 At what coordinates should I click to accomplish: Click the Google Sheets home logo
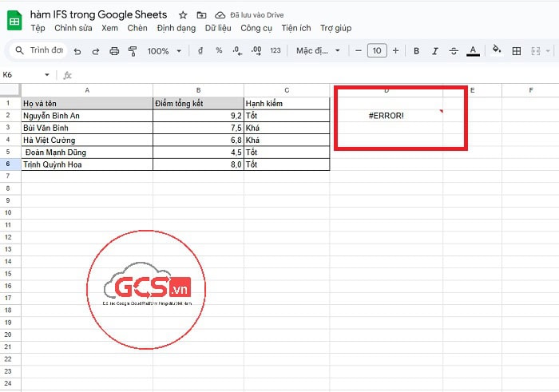(14, 21)
